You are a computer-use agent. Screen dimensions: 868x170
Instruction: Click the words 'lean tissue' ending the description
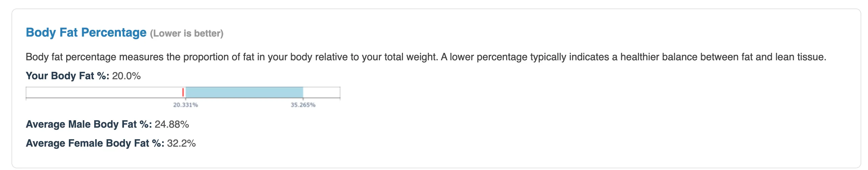tap(800, 57)
